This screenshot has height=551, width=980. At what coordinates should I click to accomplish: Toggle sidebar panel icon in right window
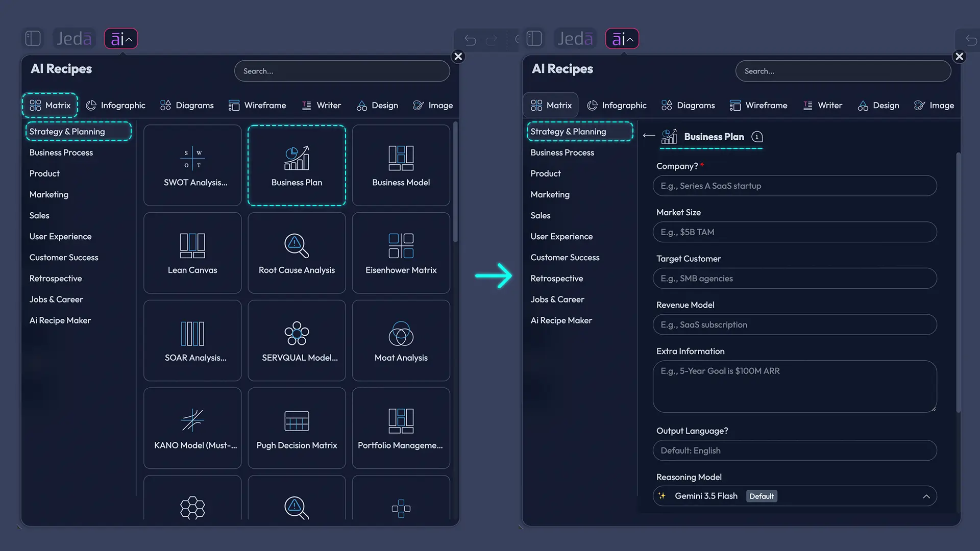tap(534, 38)
